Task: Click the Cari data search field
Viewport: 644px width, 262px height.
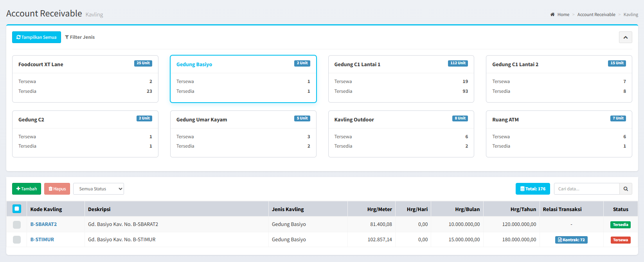Action: pyautogui.click(x=586, y=189)
